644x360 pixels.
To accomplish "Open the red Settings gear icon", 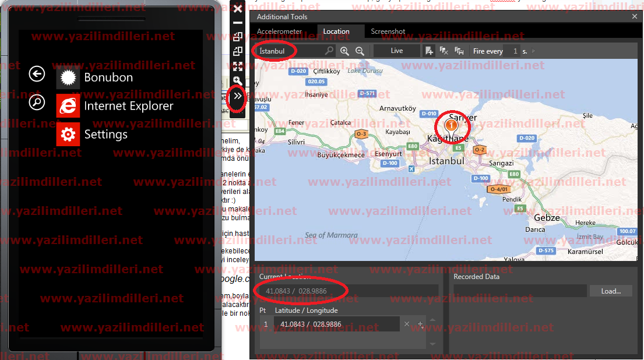I will click(68, 134).
